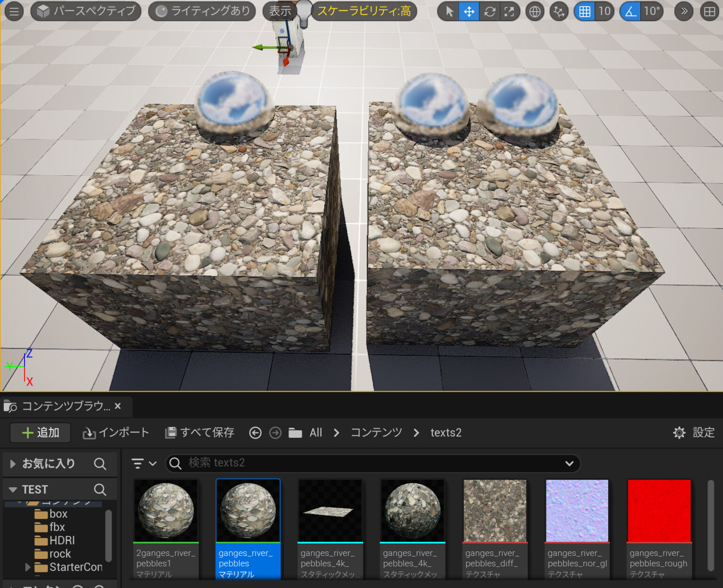Open the viewport hamburger menu
This screenshot has height=588, width=723.
pyautogui.click(x=14, y=11)
